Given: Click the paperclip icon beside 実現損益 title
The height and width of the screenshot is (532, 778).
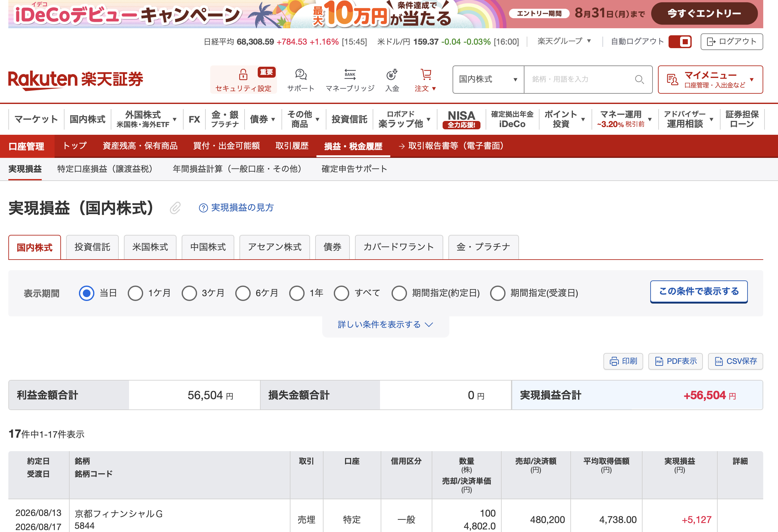Looking at the screenshot, I should tap(175, 208).
